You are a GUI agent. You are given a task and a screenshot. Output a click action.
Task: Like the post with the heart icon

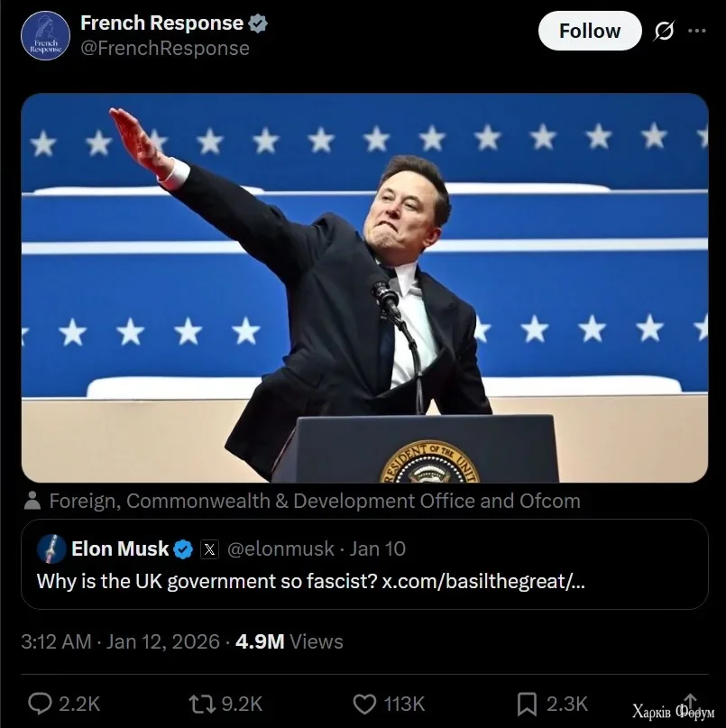[364, 704]
